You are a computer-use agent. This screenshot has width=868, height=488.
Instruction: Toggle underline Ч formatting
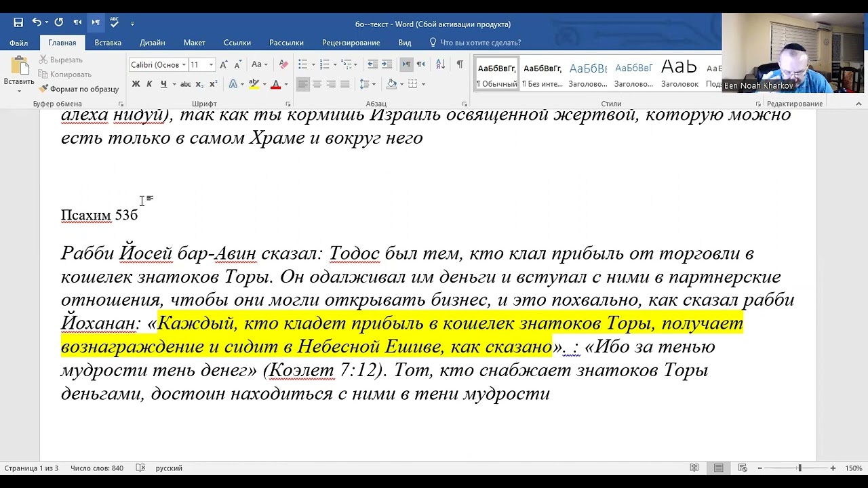coord(163,84)
